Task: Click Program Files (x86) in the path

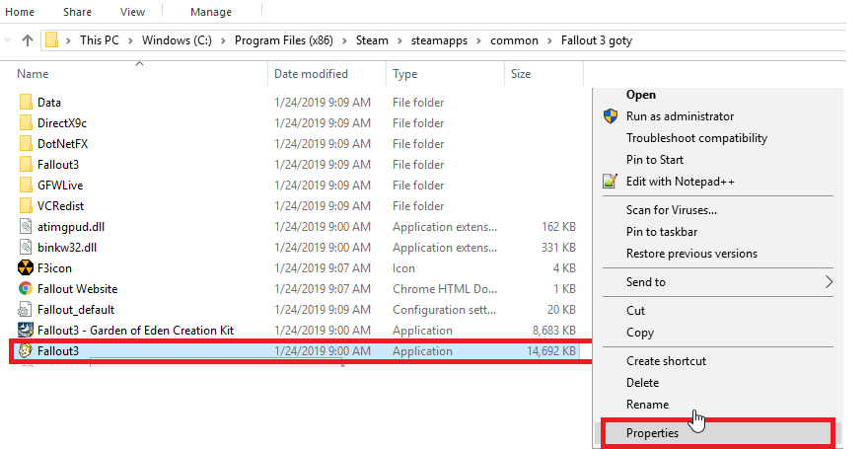Action: 283,40
